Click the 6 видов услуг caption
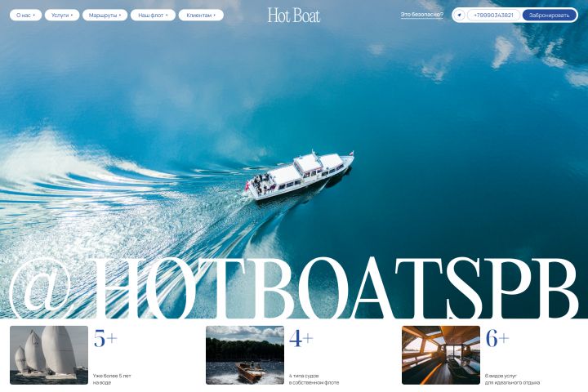The height and width of the screenshot is (392, 588). [501, 376]
